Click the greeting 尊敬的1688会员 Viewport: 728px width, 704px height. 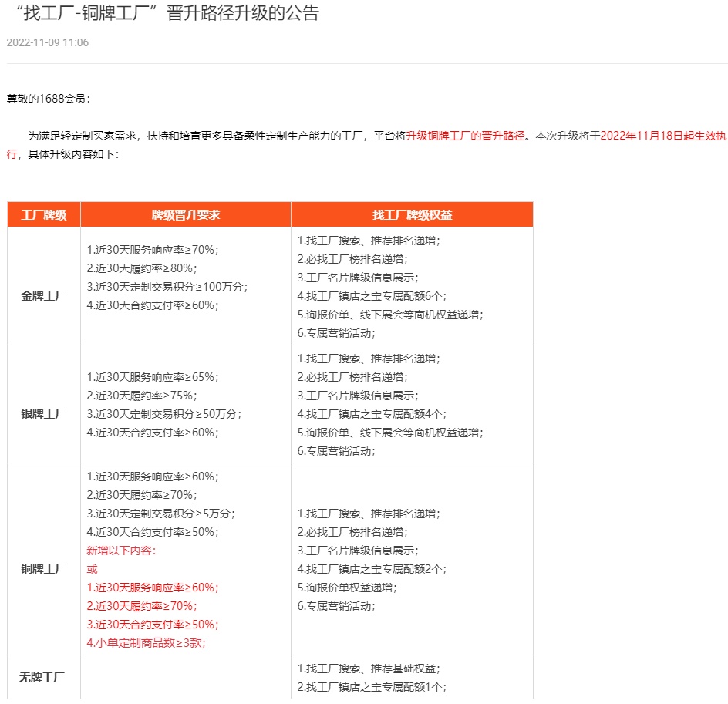pyautogui.click(x=49, y=99)
